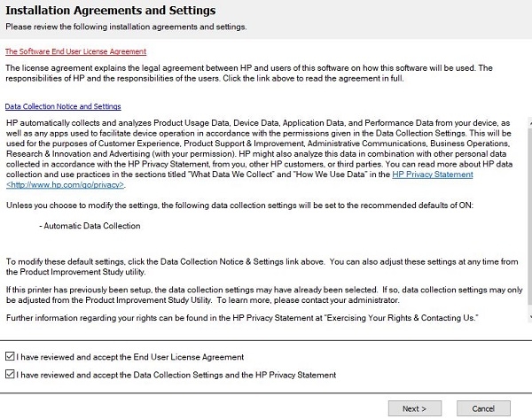The width and height of the screenshot is (532, 419).
Task: Click the 'Further information regarding your rights' sentence
Action: pyautogui.click(x=242, y=318)
